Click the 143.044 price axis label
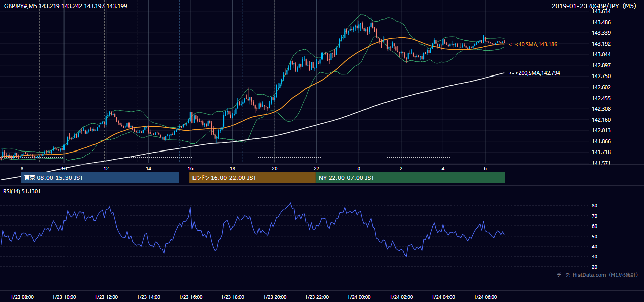This screenshot has height=302, width=644. click(x=601, y=54)
